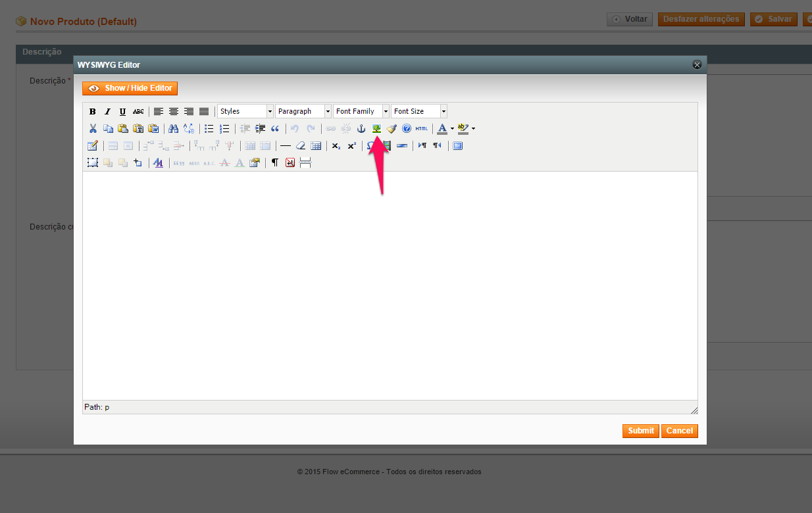This screenshot has height=513, width=812.
Task: Open the Font Family dropdown
Action: 361,111
